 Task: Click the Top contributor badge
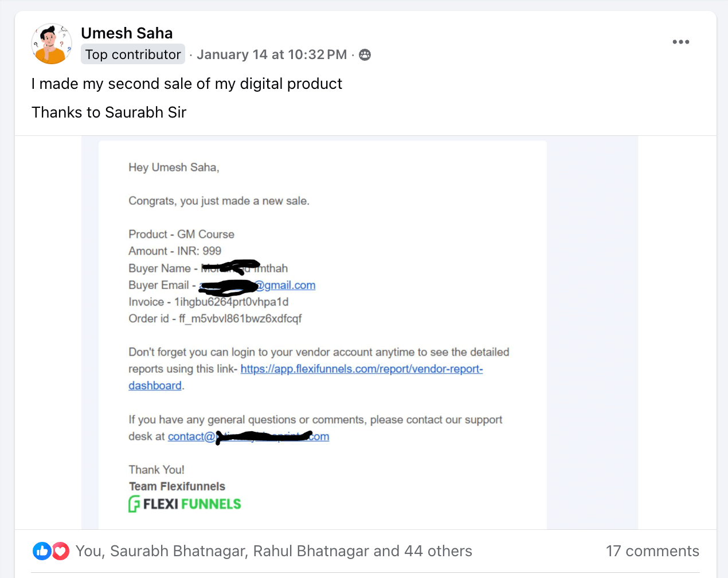tap(132, 54)
